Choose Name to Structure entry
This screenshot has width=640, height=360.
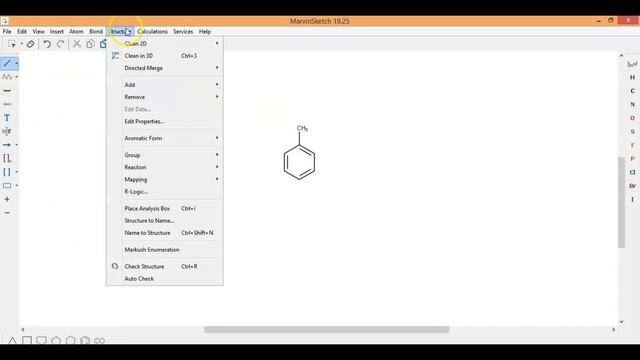point(164,233)
